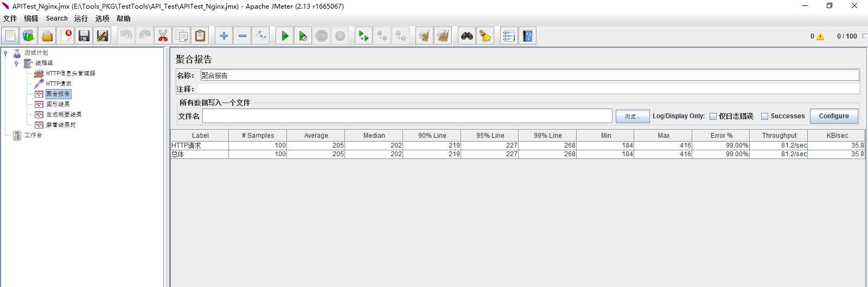Viewport: 868px width, 287px height.
Task: Click the Error % column header
Action: (x=722, y=136)
